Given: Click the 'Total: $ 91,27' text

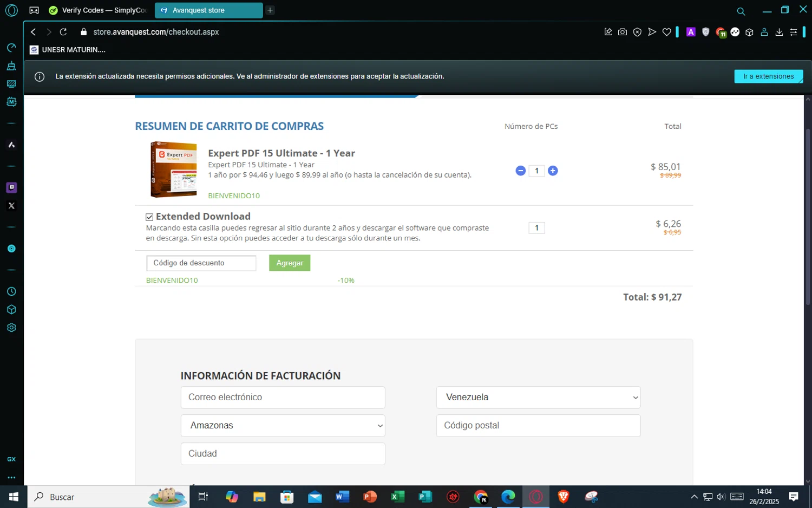Looking at the screenshot, I should point(652,297).
